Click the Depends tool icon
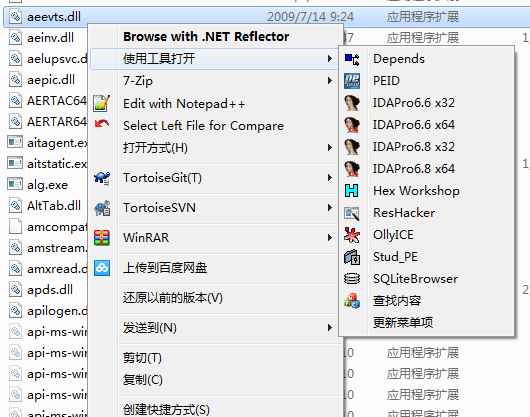Viewport: 530px width, 417px height. [x=352, y=59]
